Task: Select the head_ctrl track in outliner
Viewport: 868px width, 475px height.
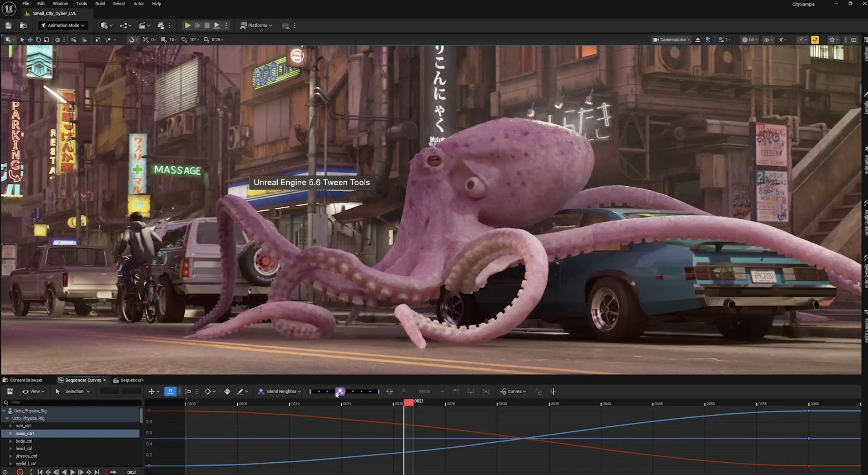Action: coord(24,449)
